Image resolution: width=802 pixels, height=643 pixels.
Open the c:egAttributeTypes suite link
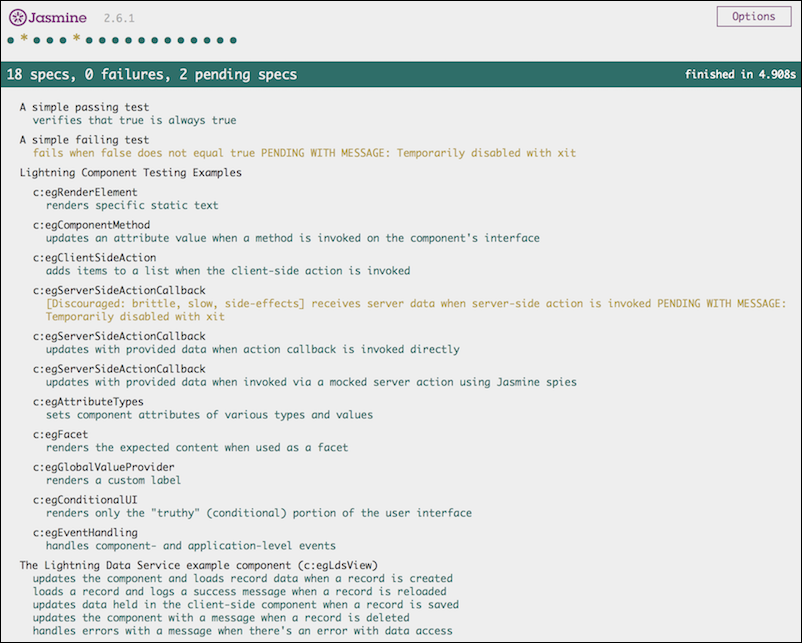coord(88,402)
